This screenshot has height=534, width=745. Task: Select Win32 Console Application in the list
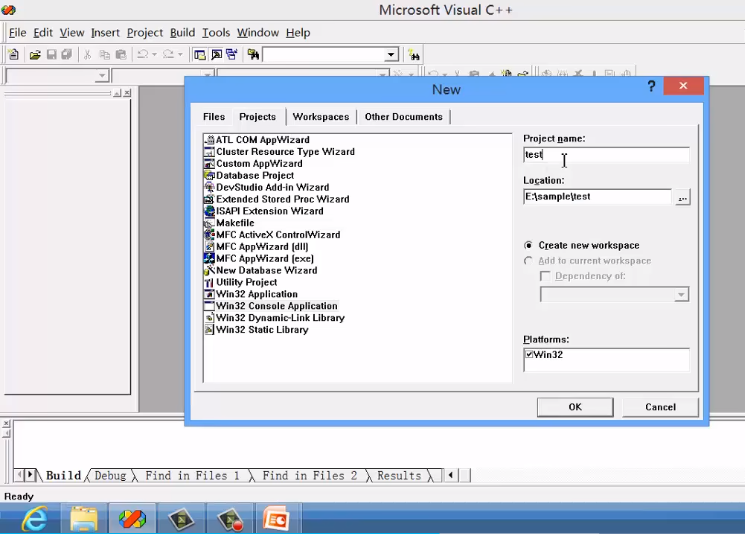[277, 306]
